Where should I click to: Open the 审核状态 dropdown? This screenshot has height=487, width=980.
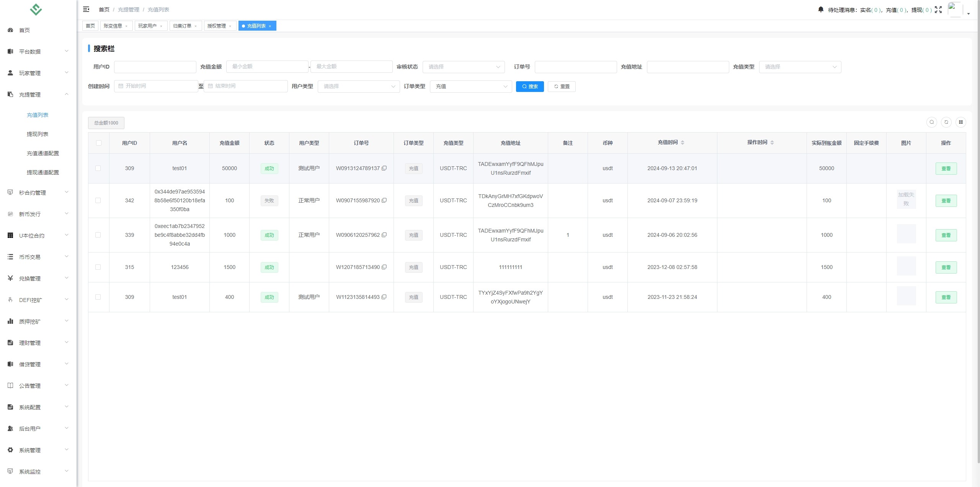point(463,67)
